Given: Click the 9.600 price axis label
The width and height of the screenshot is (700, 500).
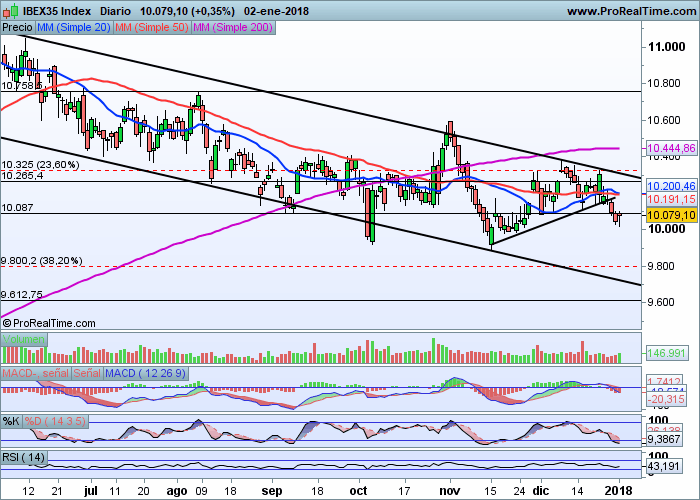Looking at the screenshot, I should click(x=661, y=302).
